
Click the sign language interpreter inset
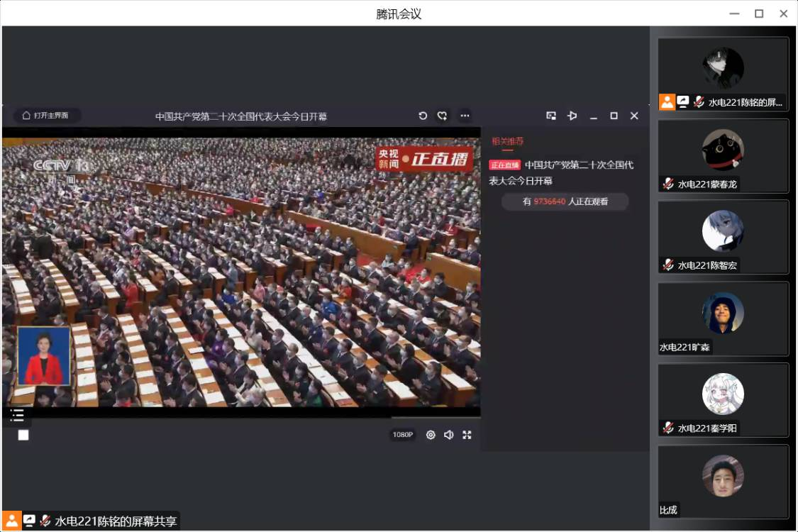pos(44,356)
